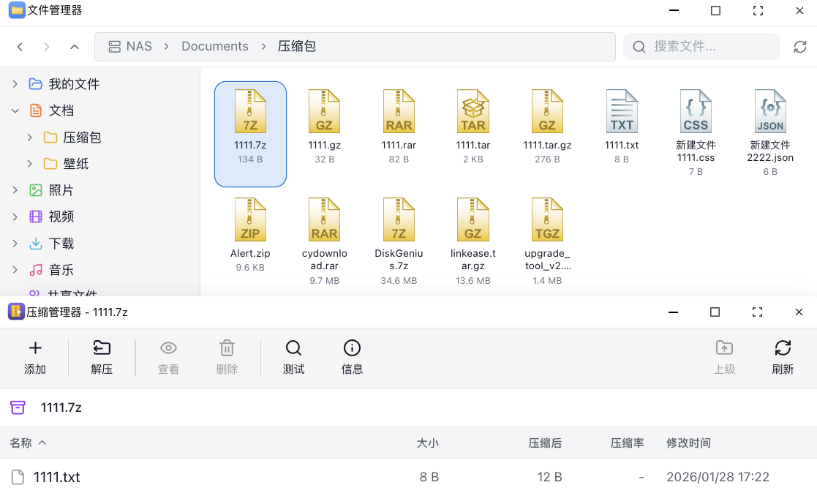Navigate up to parent folder arrow
Screen dimensions: 817x504
(74, 47)
